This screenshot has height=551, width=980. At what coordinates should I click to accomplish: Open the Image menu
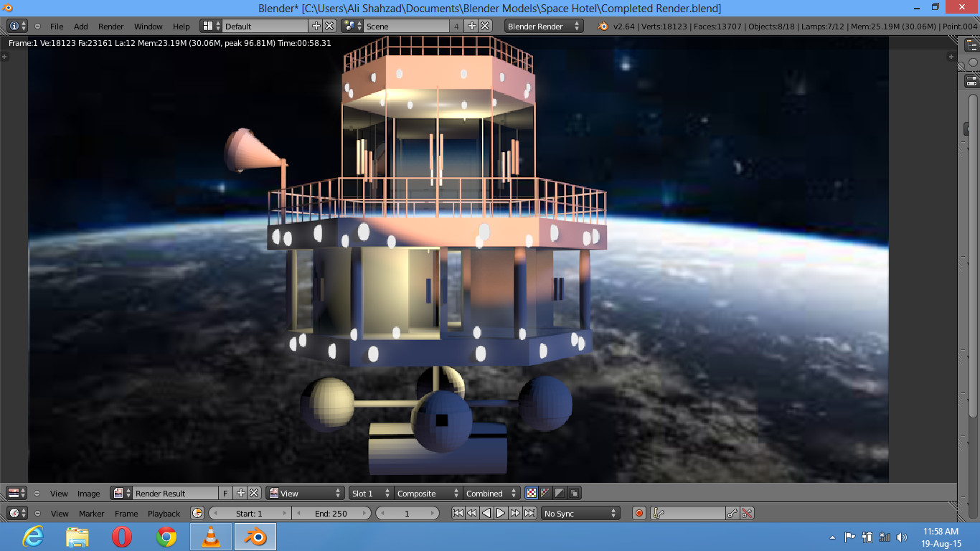89,494
